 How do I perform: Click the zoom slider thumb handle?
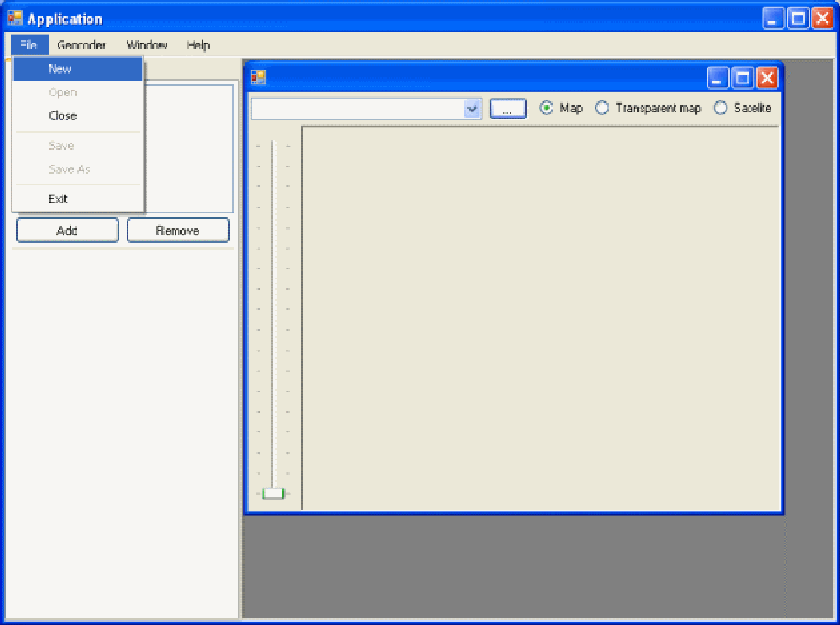(273, 493)
